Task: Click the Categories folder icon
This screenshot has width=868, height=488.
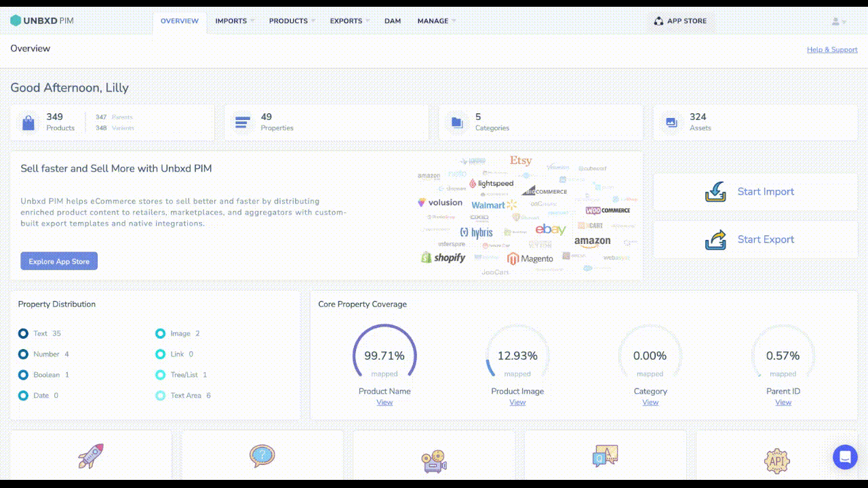Action: tap(457, 123)
